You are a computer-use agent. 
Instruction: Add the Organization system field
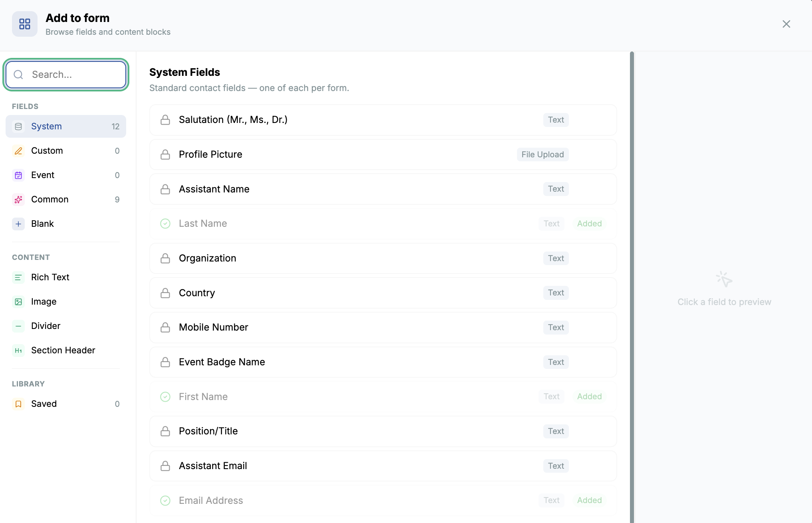click(383, 258)
